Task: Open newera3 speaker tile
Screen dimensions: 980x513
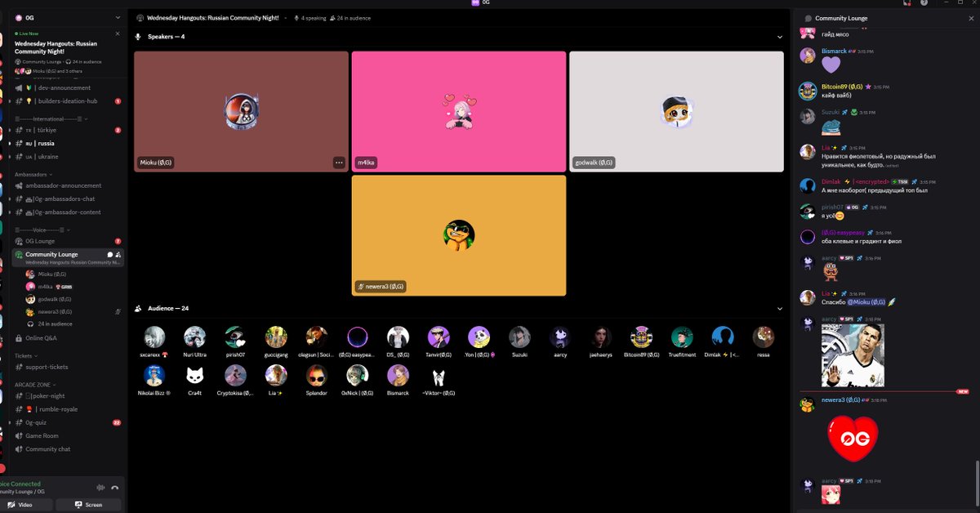Action: click(x=458, y=235)
